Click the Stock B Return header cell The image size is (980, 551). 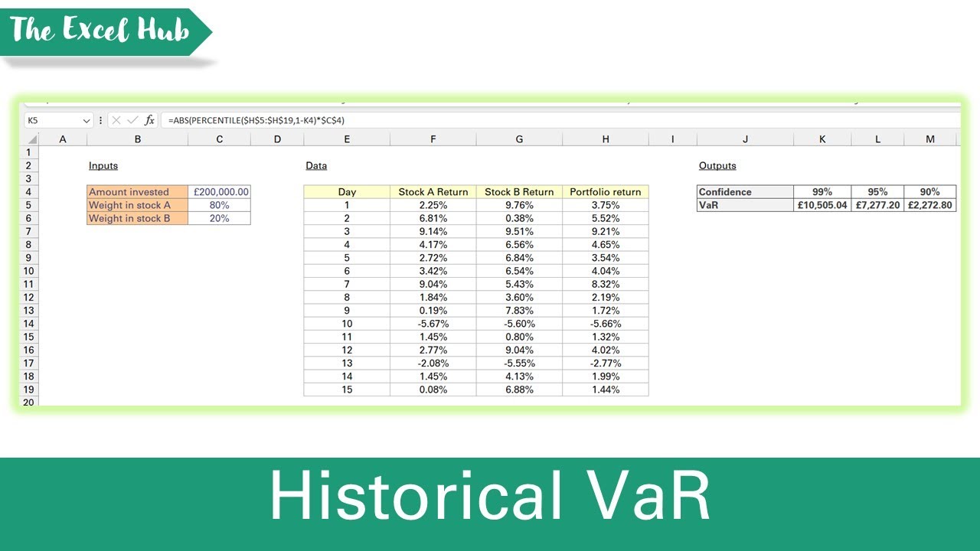point(519,192)
